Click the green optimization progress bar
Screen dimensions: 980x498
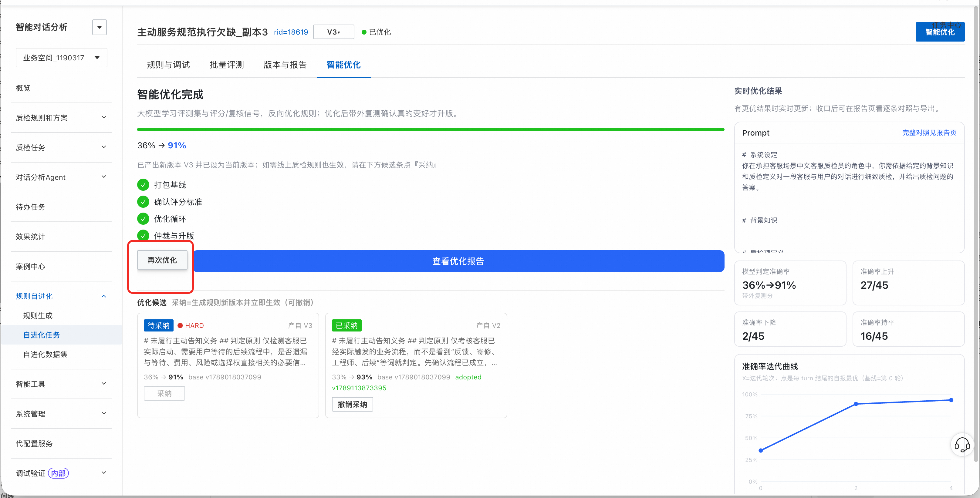(x=431, y=130)
